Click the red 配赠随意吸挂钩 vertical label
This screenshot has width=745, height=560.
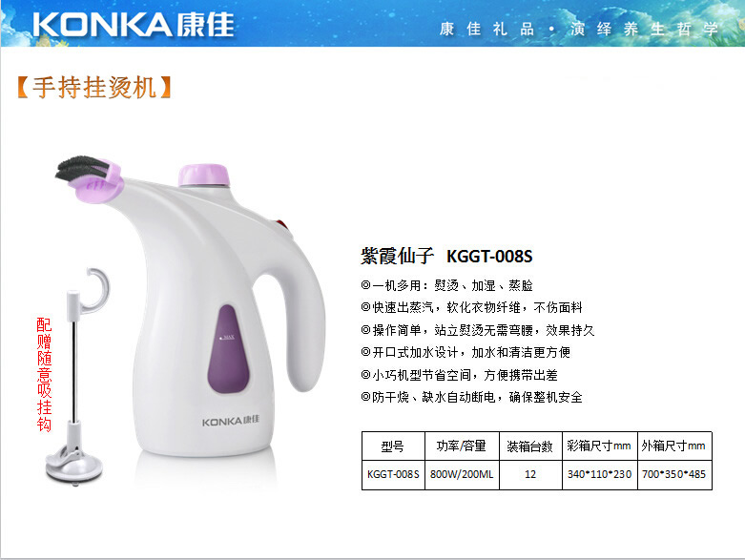point(44,374)
